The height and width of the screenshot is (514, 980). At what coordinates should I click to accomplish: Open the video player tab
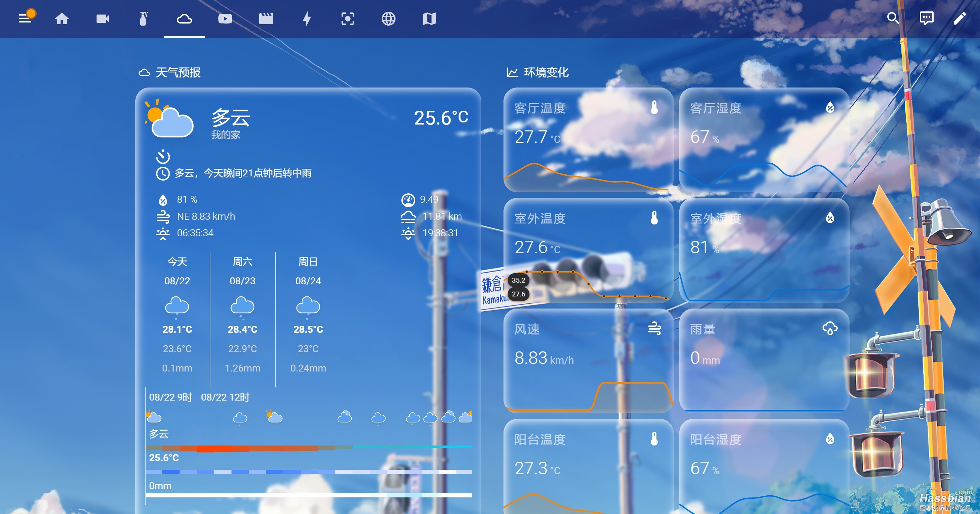point(225,19)
